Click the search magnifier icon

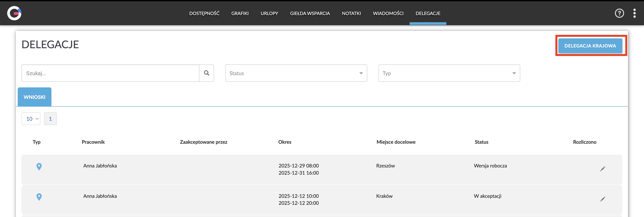(206, 73)
